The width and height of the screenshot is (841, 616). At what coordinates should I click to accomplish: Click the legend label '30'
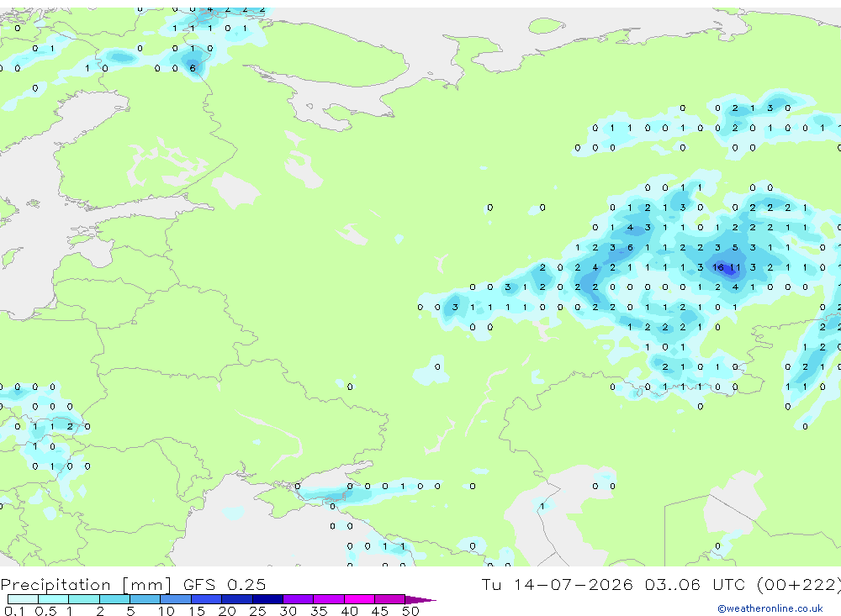click(288, 611)
